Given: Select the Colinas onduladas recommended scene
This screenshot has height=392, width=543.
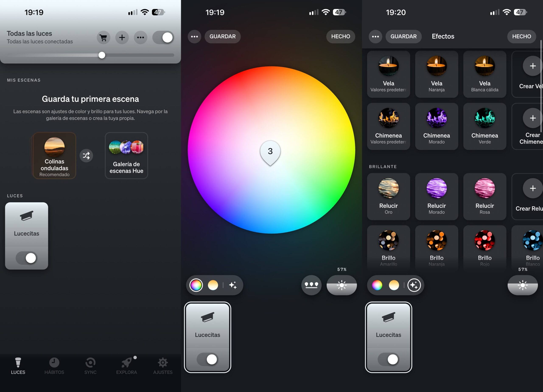Looking at the screenshot, I should point(54,156).
